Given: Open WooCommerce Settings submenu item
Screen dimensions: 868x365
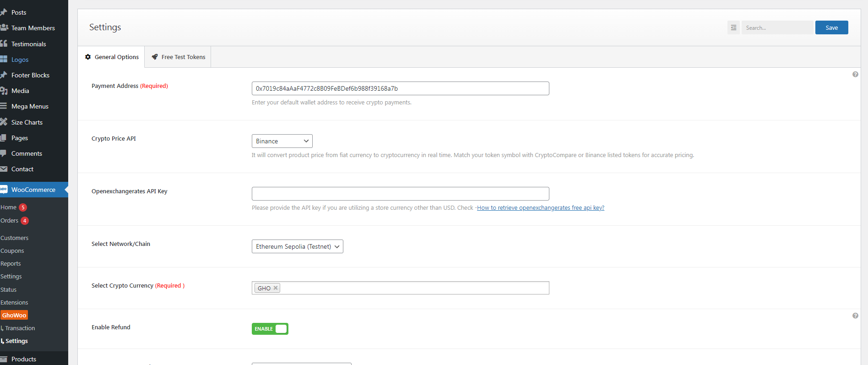Looking at the screenshot, I should (11, 276).
